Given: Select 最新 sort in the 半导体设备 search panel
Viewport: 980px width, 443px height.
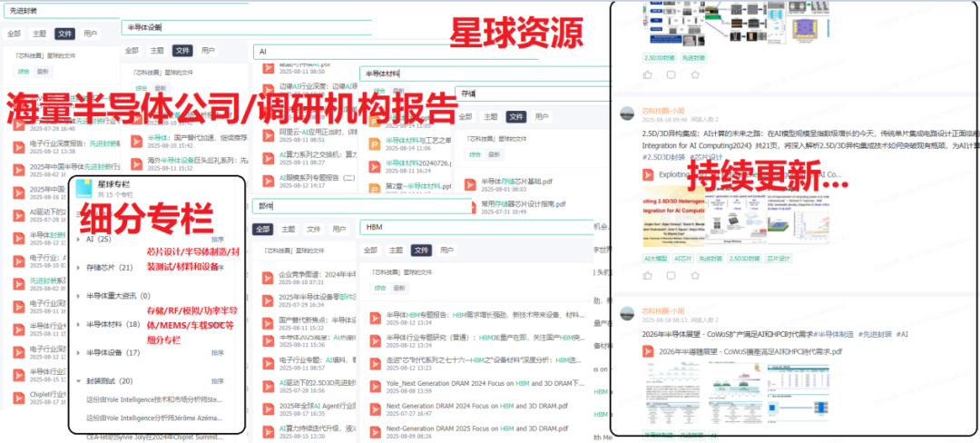Looking at the screenshot, I should [161, 88].
